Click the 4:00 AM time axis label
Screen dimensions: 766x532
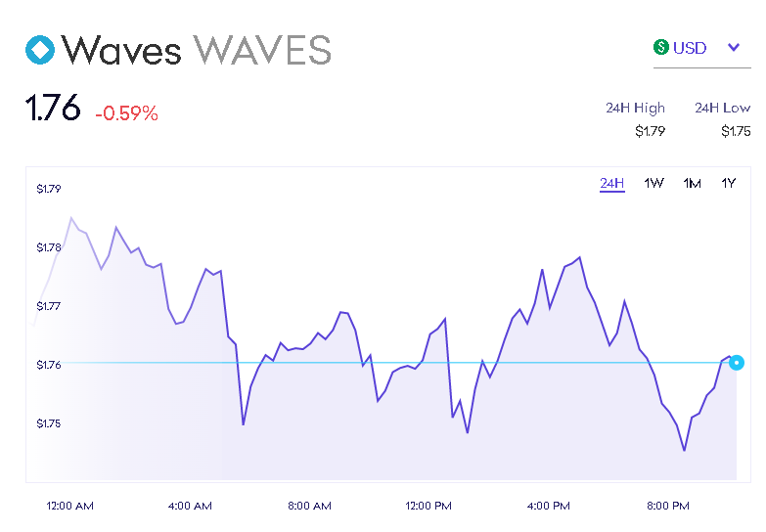click(x=190, y=506)
